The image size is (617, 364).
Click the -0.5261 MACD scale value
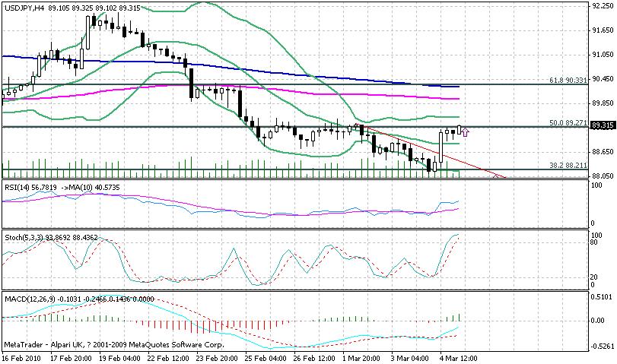click(601, 347)
